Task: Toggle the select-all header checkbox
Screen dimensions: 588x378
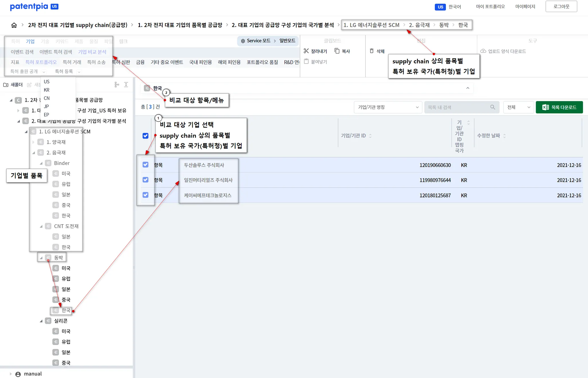Action: click(x=146, y=136)
